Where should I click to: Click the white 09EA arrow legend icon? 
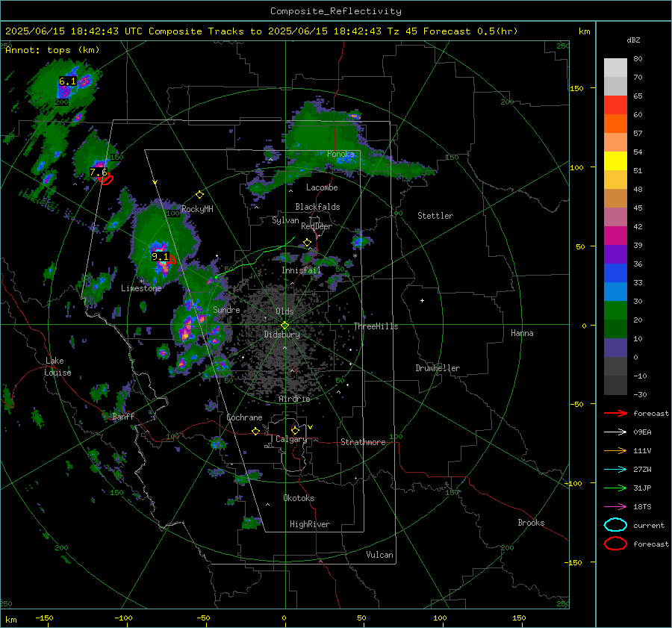point(615,432)
